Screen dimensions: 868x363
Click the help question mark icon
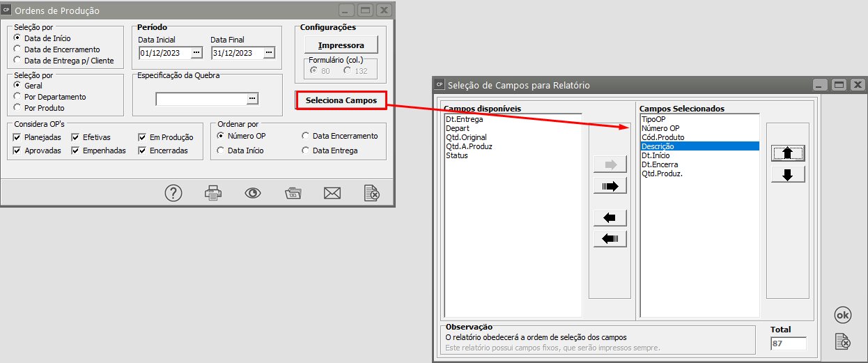[x=173, y=193]
